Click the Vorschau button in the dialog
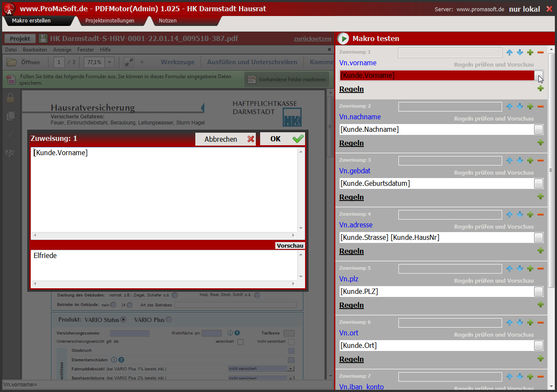The image size is (557, 392). click(290, 245)
